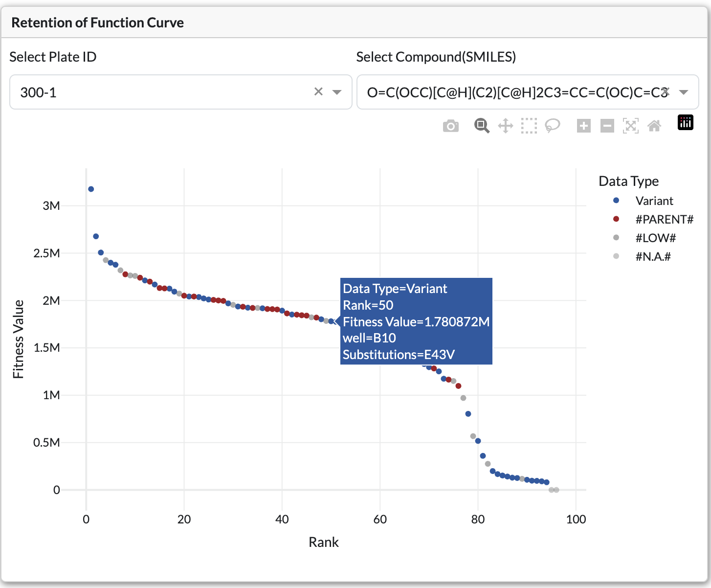Activate the Pan tool
This screenshot has width=711, height=588.
coord(505,126)
